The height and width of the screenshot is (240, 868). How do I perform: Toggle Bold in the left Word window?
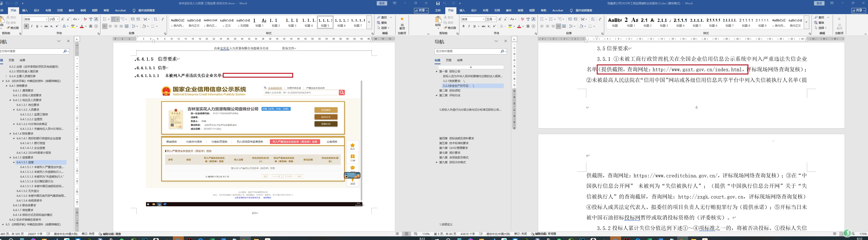coord(26,26)
